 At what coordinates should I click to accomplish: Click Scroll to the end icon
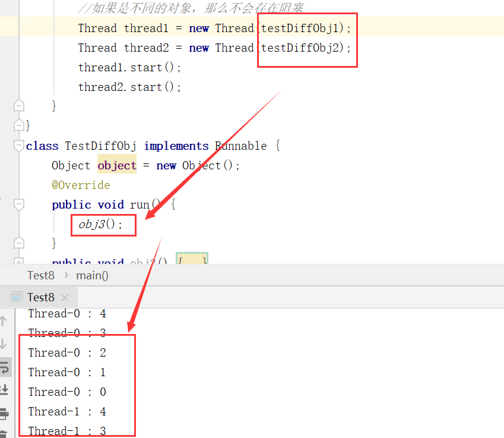(4, 390)
